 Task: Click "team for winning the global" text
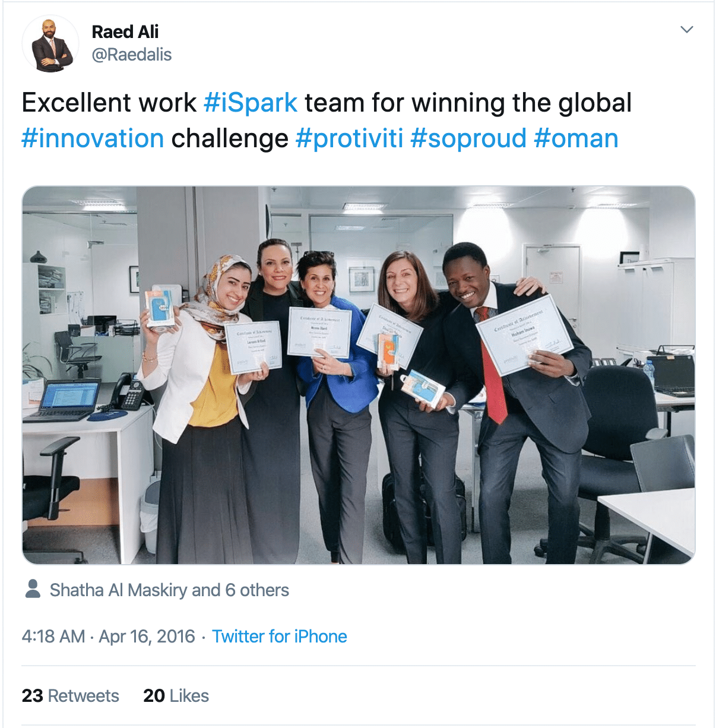tap(468, 103)
